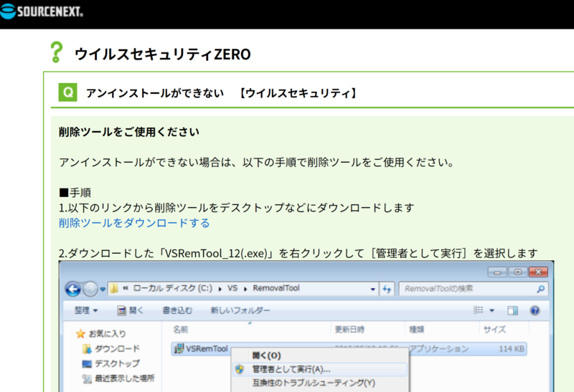Viewport: 574px width, 392px height.
Task: Choose 管理者として実行(A)... in context menu
Action: click(x=319, y=369)
